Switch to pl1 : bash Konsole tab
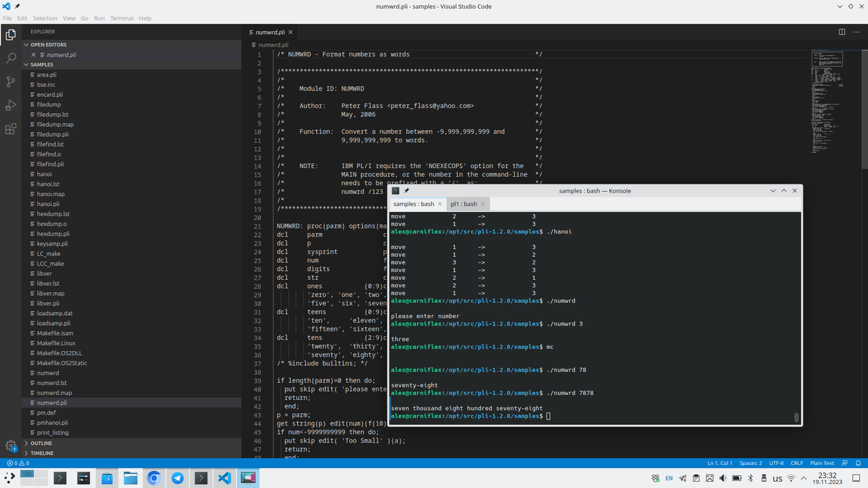This screenshot has width=868, height=488. click(468, 204)
